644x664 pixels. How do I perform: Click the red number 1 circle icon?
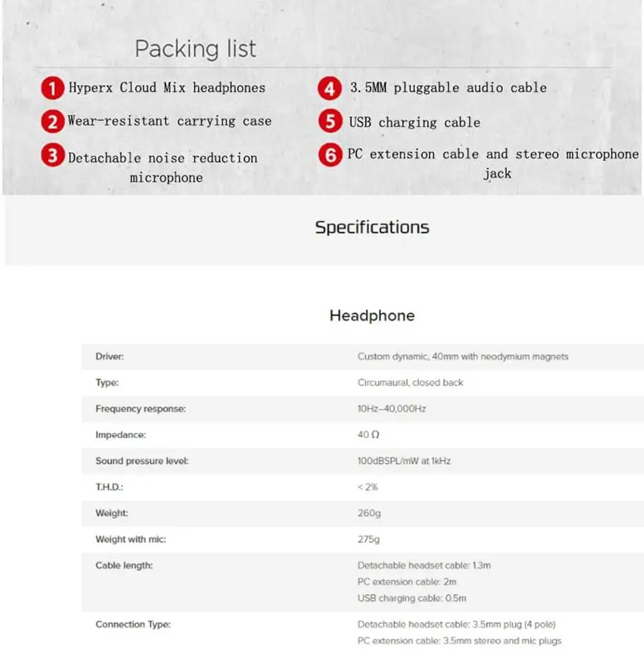coord(53,88)
